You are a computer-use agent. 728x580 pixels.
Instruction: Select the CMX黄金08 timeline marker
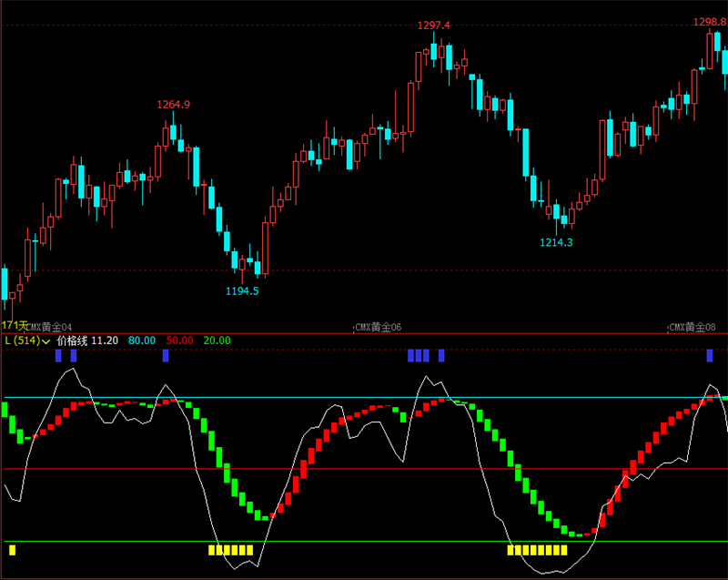692,328
